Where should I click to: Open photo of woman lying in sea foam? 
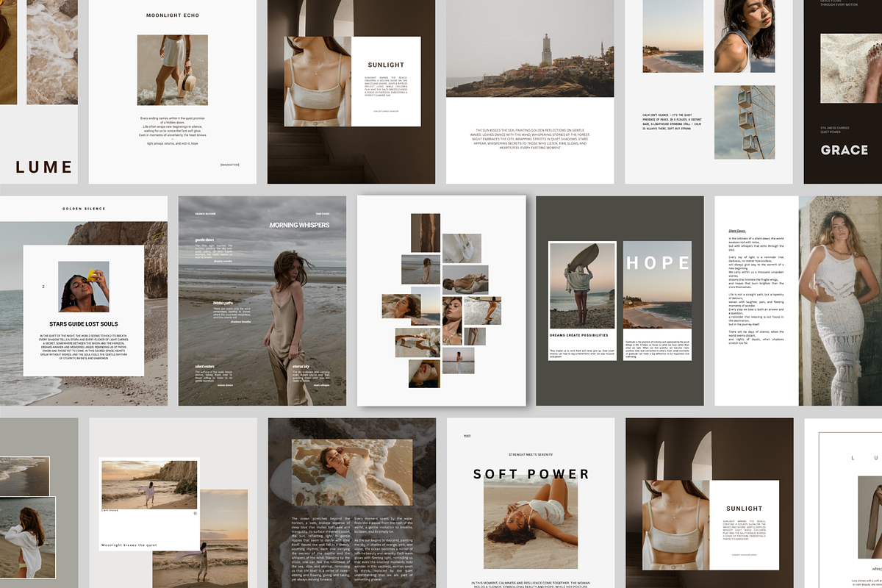coord(352,473)
